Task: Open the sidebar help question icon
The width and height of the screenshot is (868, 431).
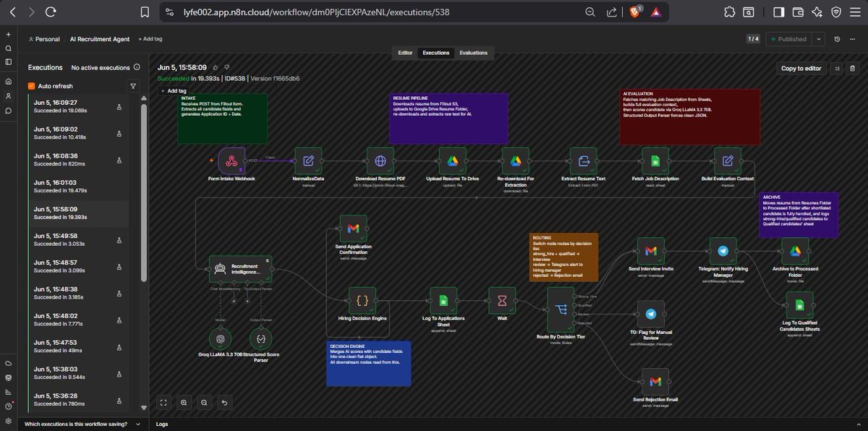Action: pyautogui.click(x=8, y=406)
